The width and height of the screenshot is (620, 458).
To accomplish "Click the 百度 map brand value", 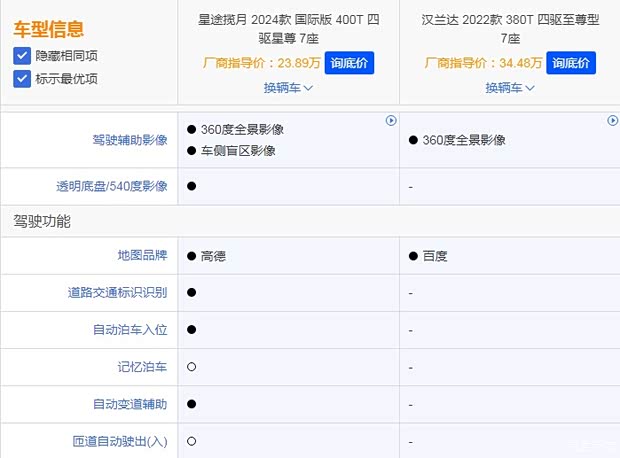I will (x=435, y=256).
